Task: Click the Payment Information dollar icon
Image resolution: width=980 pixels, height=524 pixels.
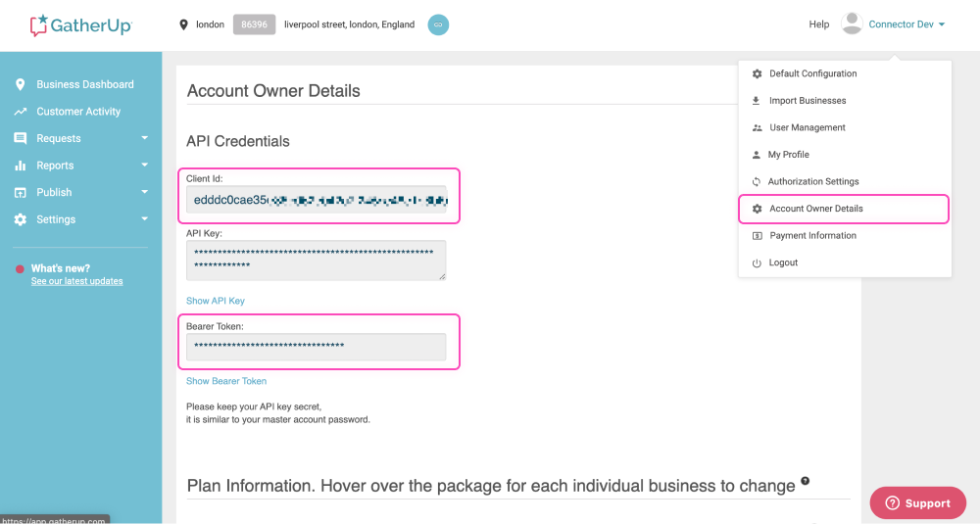Action: coord(756,236)
